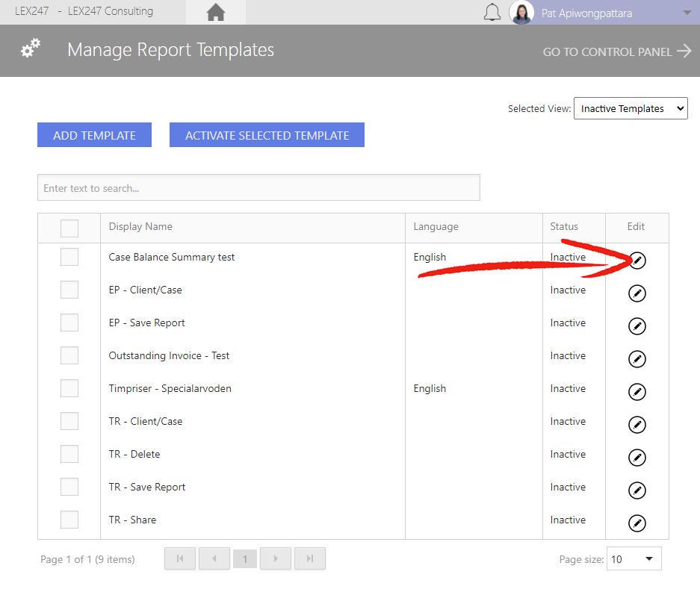700x598 pixels.
Task: Edit the TR - Save Report template
Action: (x=637, y=490)
